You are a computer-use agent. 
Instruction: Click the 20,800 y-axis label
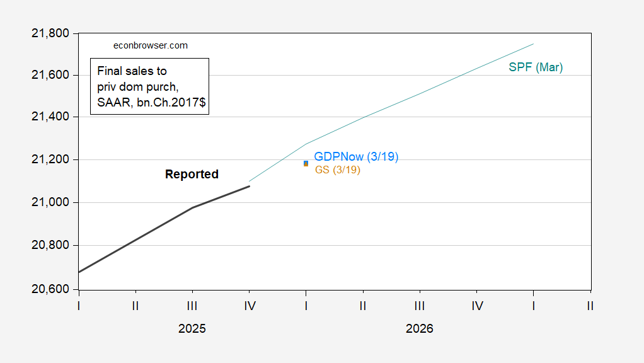49,246
